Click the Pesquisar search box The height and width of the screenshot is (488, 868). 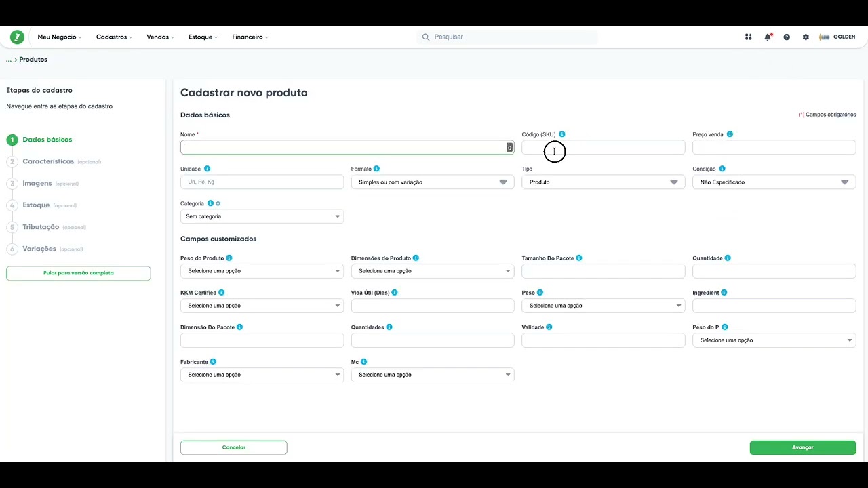pos(507,37)
